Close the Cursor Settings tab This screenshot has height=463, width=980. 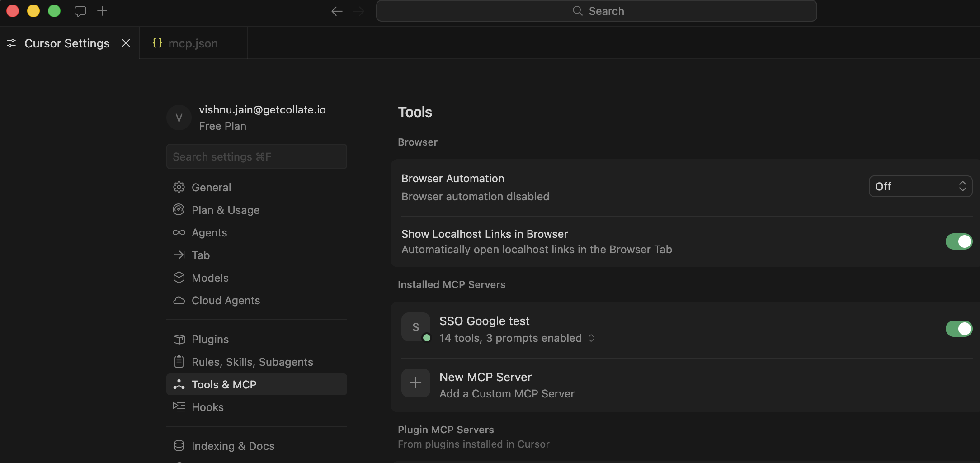tap(126, 43)
